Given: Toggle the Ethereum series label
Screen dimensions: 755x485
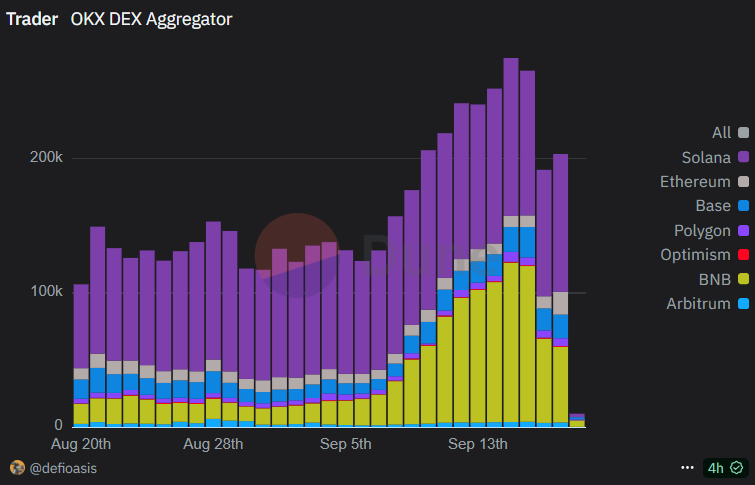Looking at the screenshot, I should [x=695, y=182].
